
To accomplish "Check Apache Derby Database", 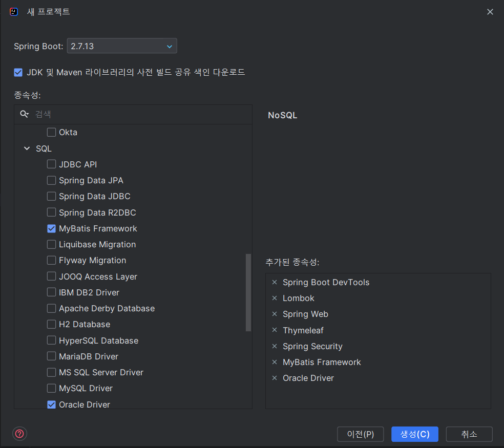I will (51, 308).
